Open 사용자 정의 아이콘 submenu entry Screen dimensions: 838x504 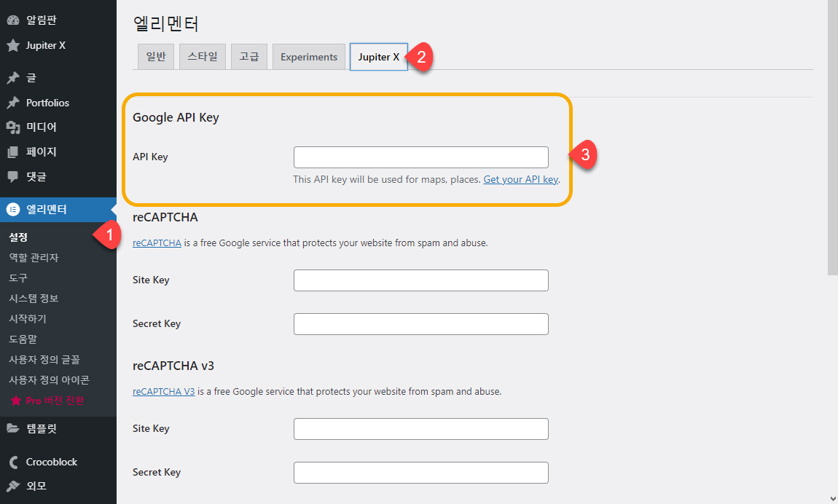tap(49, 379)
